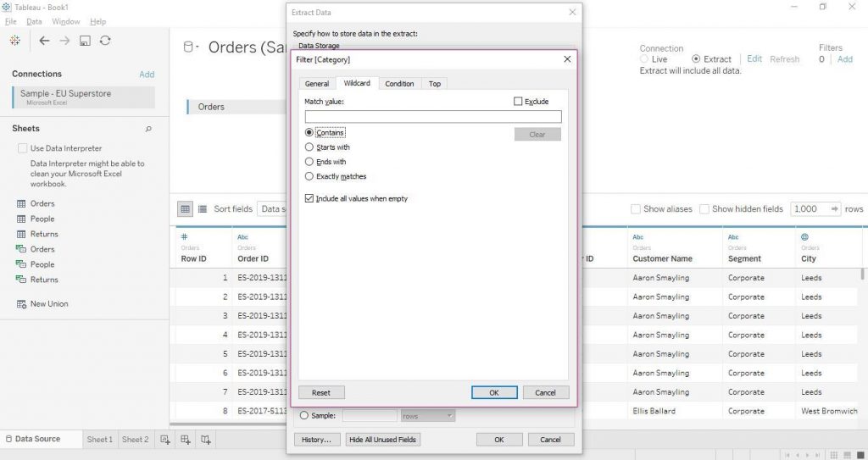
Task: Click the Edit link beside Extract
Action: (x=754, y=58)
